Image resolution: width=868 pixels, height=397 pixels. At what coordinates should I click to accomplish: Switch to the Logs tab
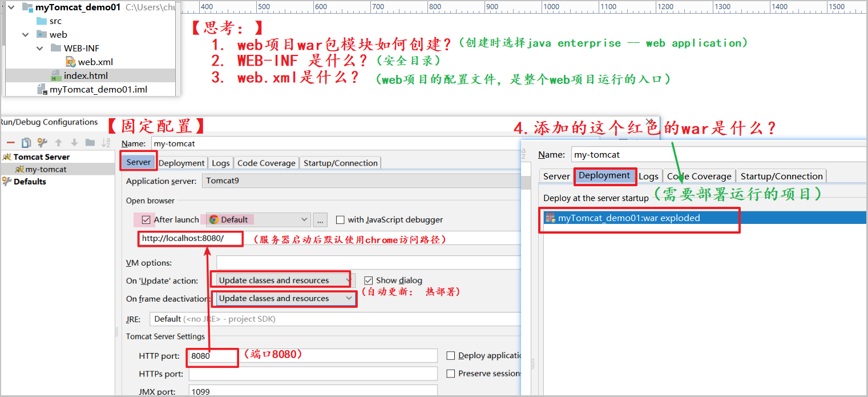[x=220, y=163]
